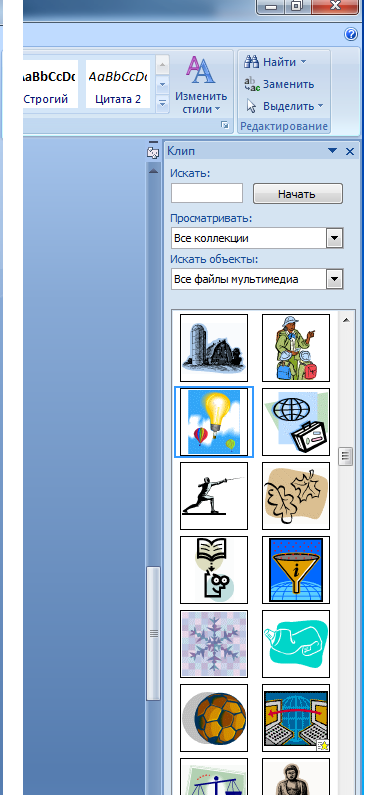Select the turquoise glue bottle clip
The width and height of the screenshot is (367, 795).
pyautogui.click(x=296, y=644)
